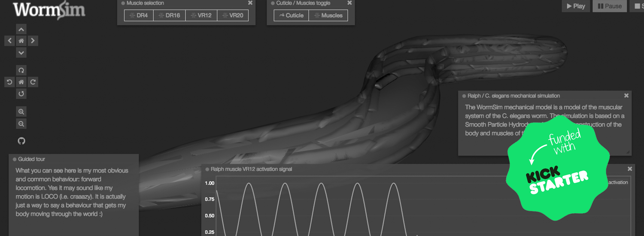The image size is (644, 236).
Task: Rotate the worm clockwise with right rotate icon
Action: 33,82
